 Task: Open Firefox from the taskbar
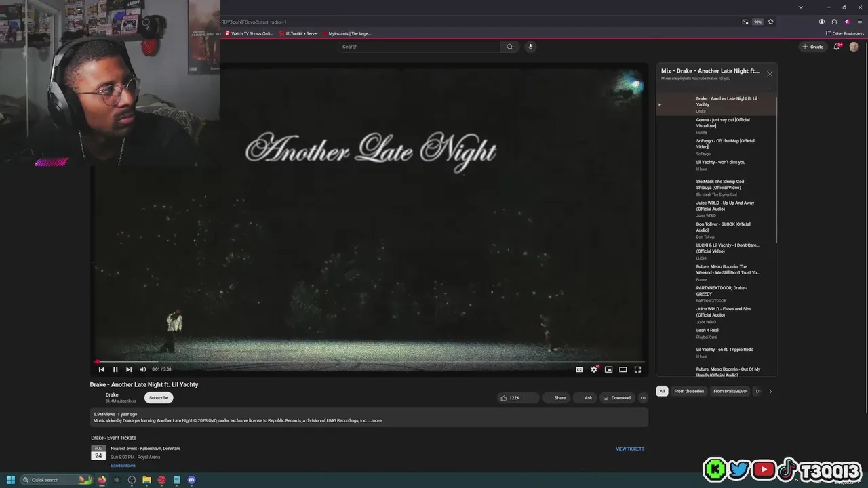click(x=102, y=480)
